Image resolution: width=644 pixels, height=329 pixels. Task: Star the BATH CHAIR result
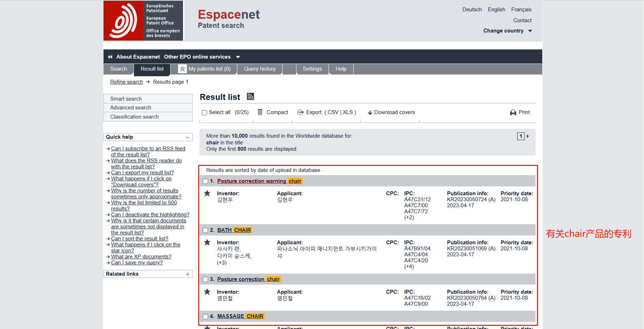tap(207, 243)
